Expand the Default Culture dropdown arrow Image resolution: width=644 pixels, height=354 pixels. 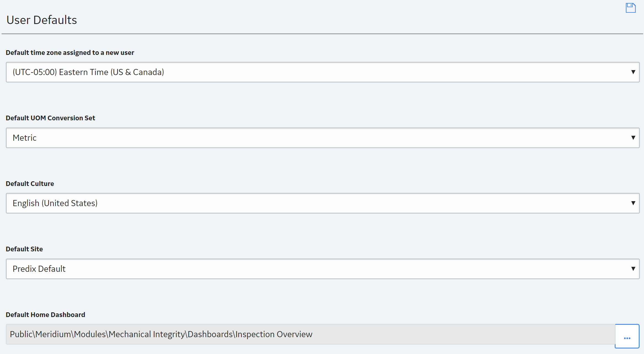(633, 203)
